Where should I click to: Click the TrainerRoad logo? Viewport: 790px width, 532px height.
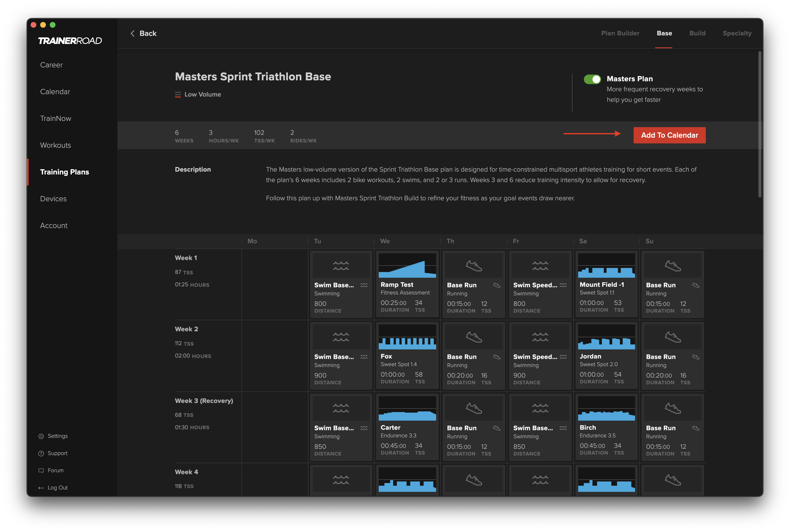click(x=70, y=41)
